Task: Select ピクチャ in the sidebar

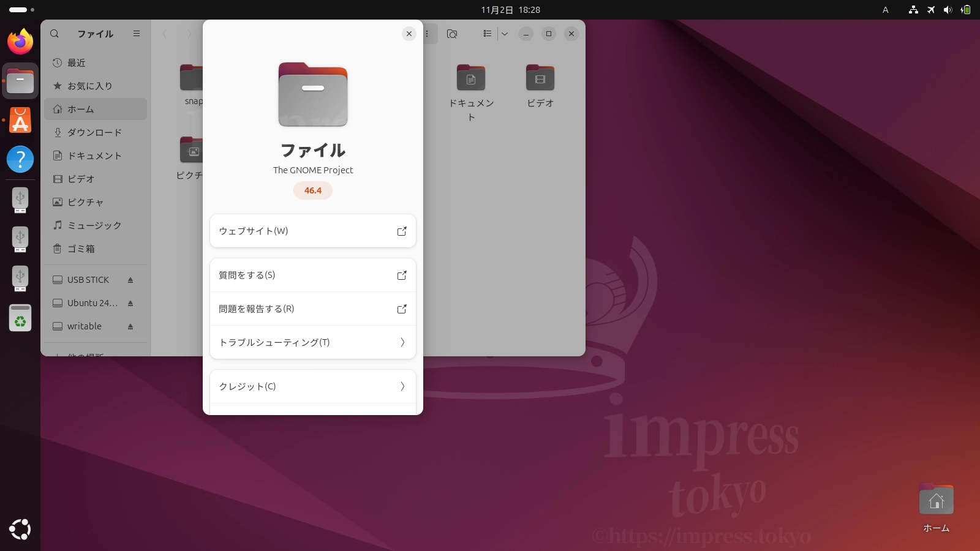Action: click(96, 202)
